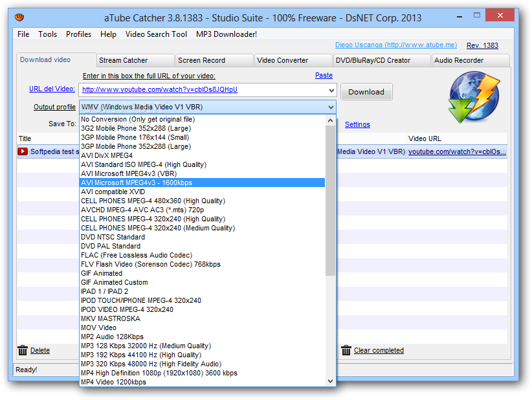Click the Paste link
This screenshot has height=400, width=532.
pos(324,75)
